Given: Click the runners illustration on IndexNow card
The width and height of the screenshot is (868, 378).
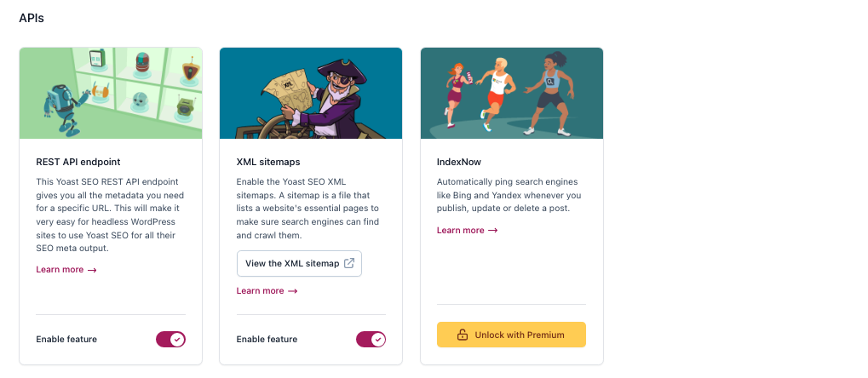Looking at the screenshot, I should coord(511,93).
